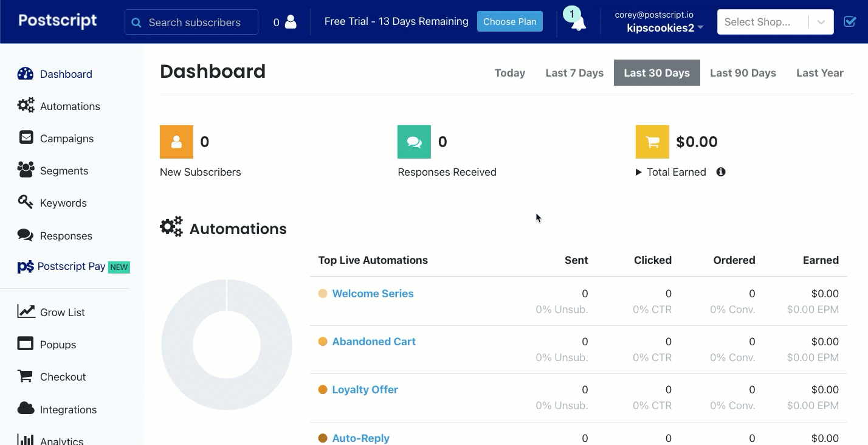
Task: Click the Grow List chart icon
Action: click(26, 311)
